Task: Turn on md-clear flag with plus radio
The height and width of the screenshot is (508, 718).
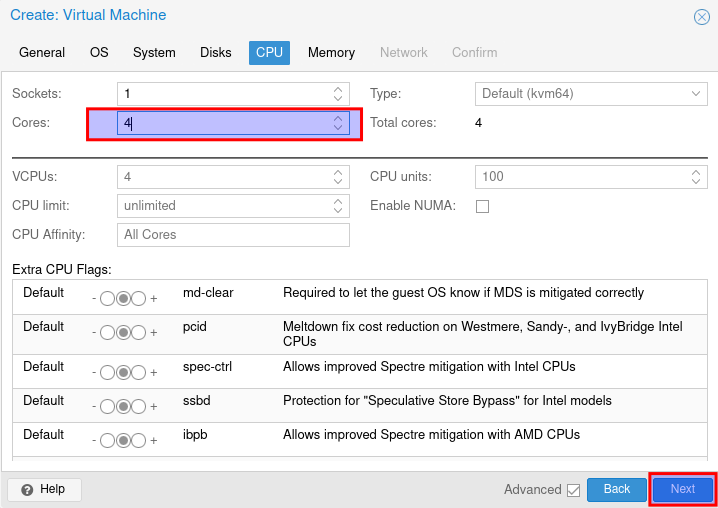Action: click(x=139, y=299)
